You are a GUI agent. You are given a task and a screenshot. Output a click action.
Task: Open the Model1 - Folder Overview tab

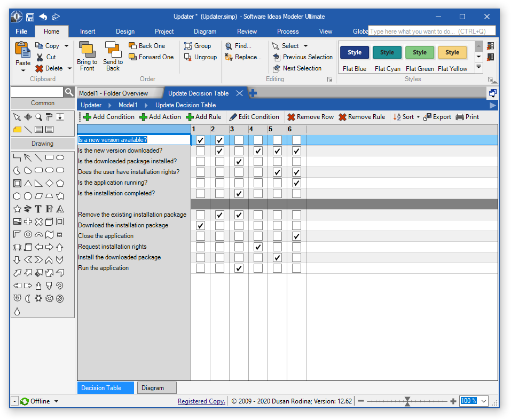[x=113, y=93]
